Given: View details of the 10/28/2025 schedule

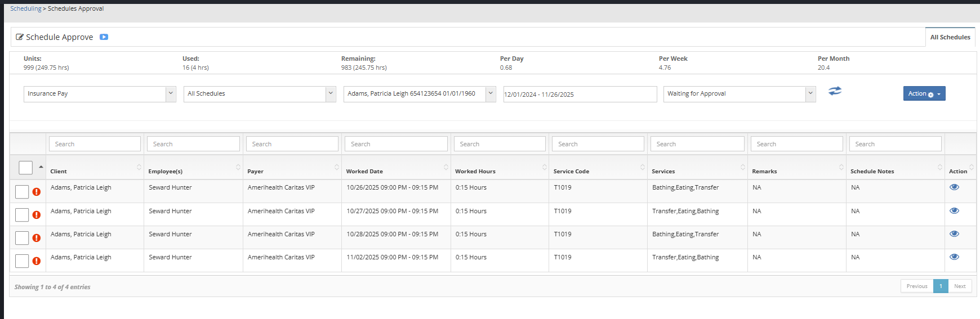Looking at the screenshot, I should tap(954, 234).
